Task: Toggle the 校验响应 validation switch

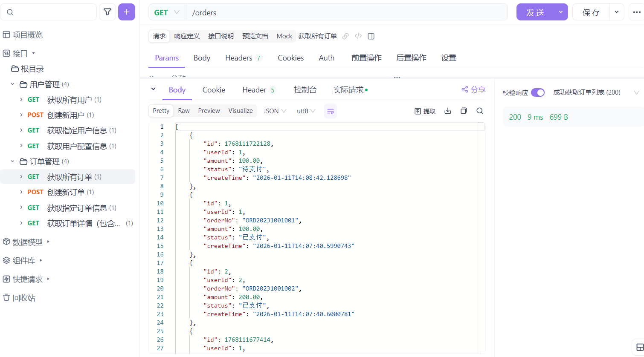Action: (x=538, y=92)
